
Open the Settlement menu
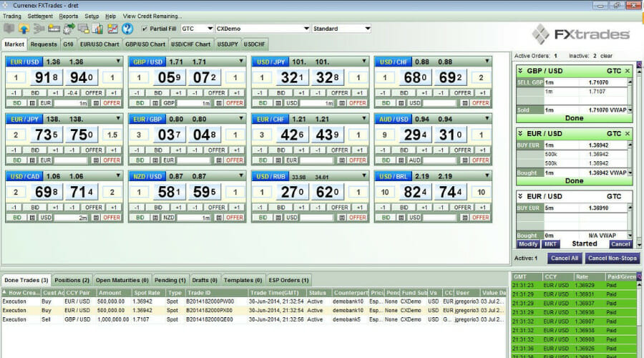click(x=40, y=16)
